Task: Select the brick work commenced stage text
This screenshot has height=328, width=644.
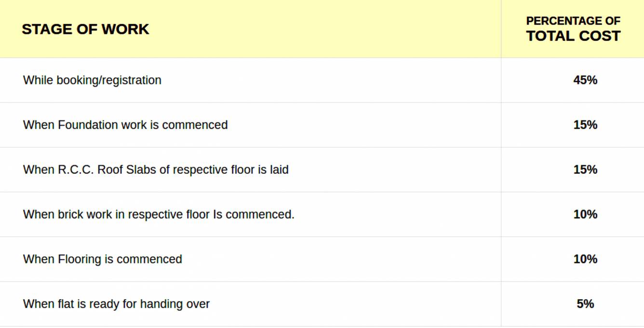Action: coord(159,214)
